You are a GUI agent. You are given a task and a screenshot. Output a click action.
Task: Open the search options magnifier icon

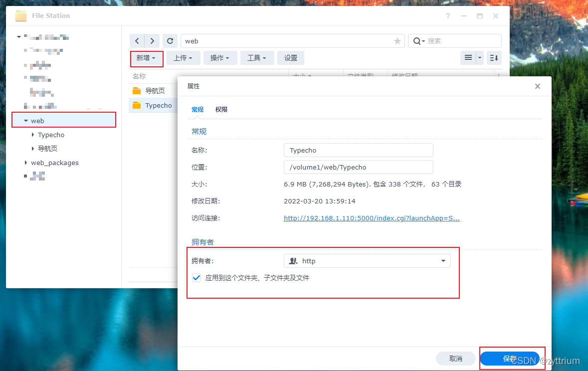[418, 41]
